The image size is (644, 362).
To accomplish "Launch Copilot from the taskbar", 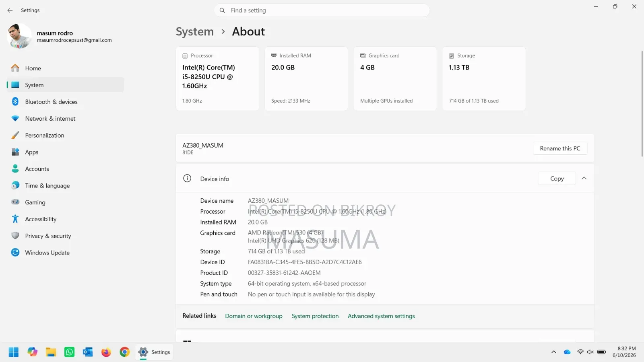I will point(32,352).
